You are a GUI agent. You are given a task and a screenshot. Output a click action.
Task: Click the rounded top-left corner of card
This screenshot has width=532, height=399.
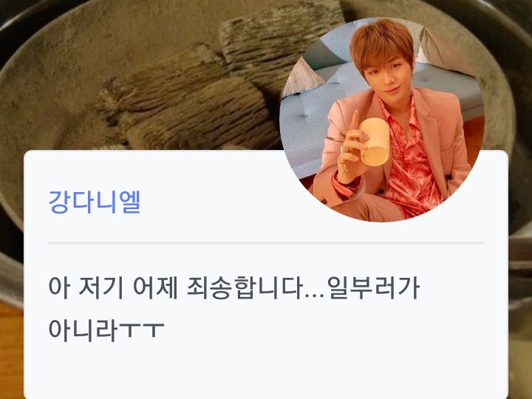(29, 154)
